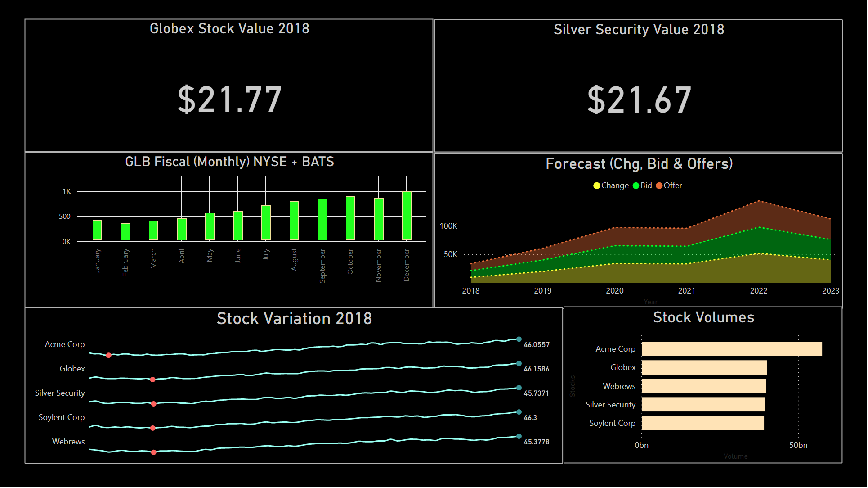The width and height of the screenshot is (868, 488).
Task: Select the August bar in GLB Fiscal chart
Action: pyautogui.click(x=294, y=221)
